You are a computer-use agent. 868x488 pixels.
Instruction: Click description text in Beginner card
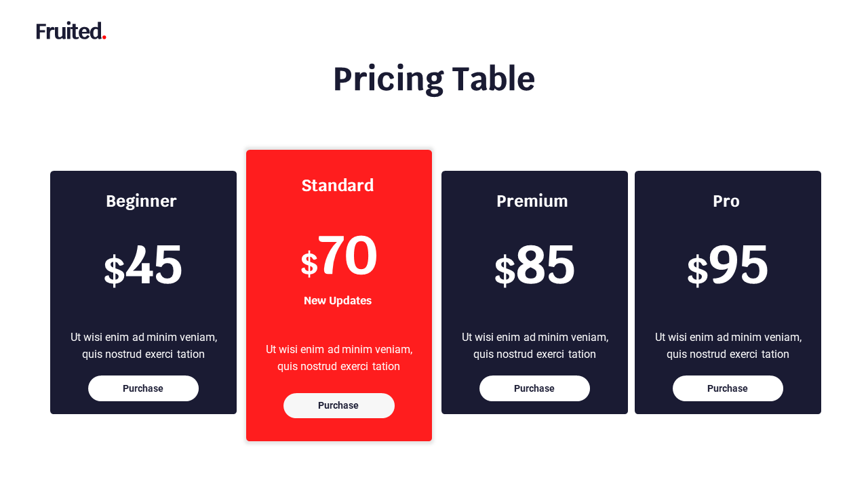click(144, 346)
